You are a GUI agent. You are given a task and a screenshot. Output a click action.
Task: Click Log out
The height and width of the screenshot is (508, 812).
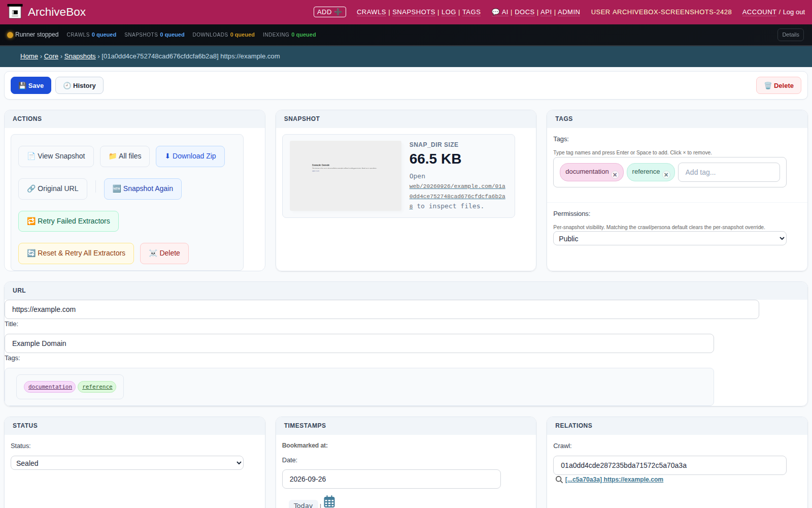click(x=794, y=12)
